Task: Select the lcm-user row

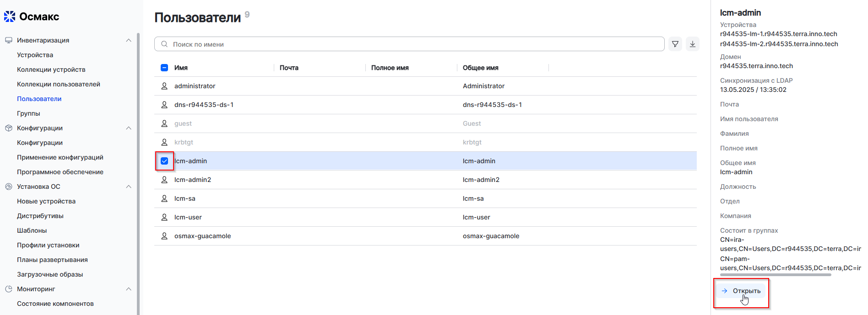Action: pyautogui.click(x=188, y=217)
